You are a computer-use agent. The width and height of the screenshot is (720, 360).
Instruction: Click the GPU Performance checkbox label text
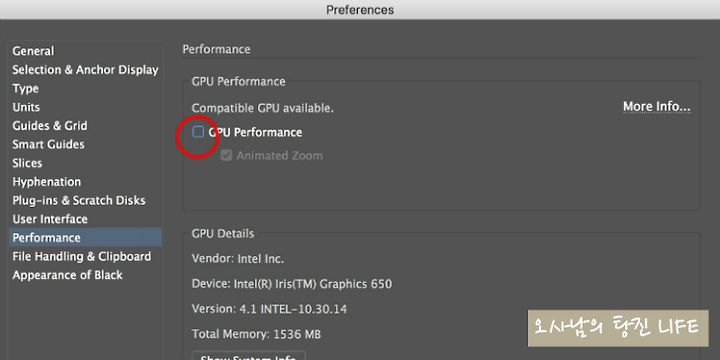[255, 132]
